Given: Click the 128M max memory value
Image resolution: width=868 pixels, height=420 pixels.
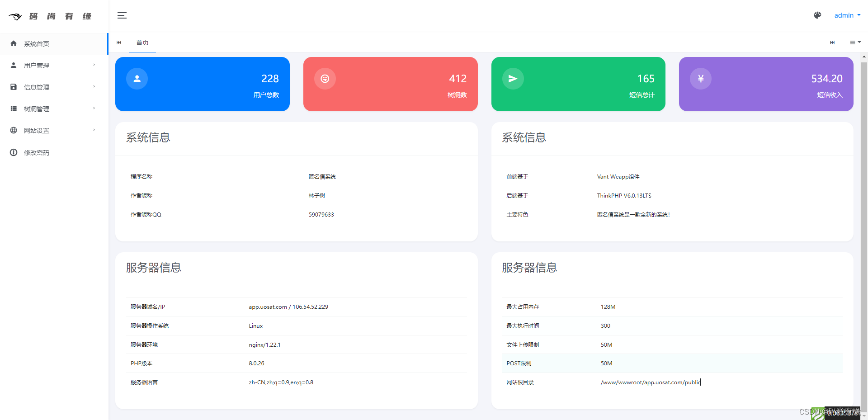Looking at the screenshot, I should 608,307.
